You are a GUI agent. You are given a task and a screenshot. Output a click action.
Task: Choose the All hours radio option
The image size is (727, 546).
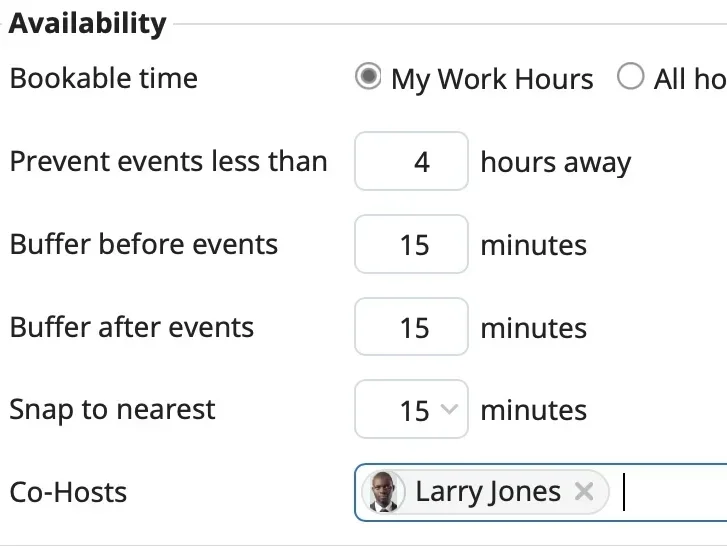pos(630,78)
